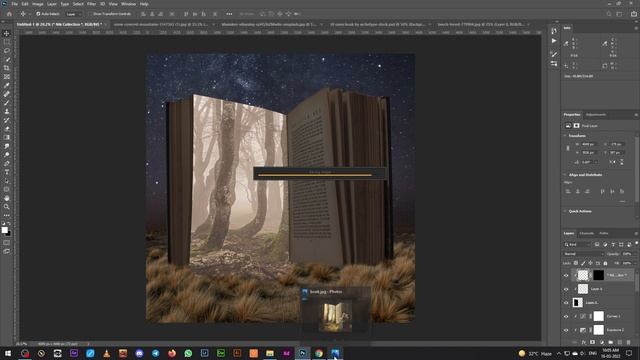
Task: Select the black layer mask thumbnail
Action: [x=598, y=275]
